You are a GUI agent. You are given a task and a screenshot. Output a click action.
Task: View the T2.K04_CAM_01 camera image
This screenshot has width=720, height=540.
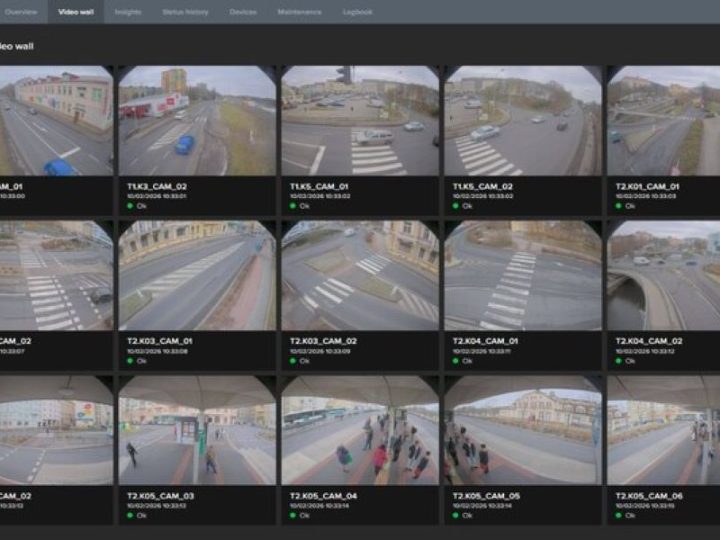tap(523, 275)
